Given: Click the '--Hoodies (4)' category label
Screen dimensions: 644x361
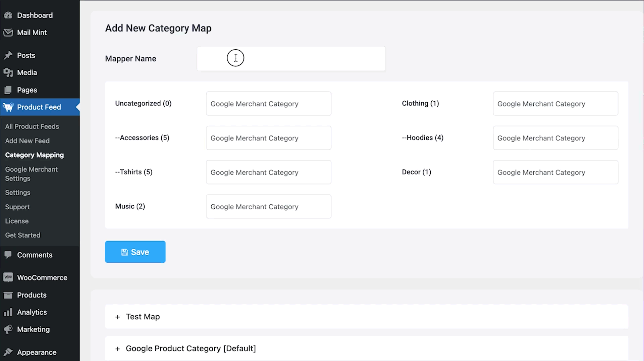Looking at the screenshot, I should (423, 138).
